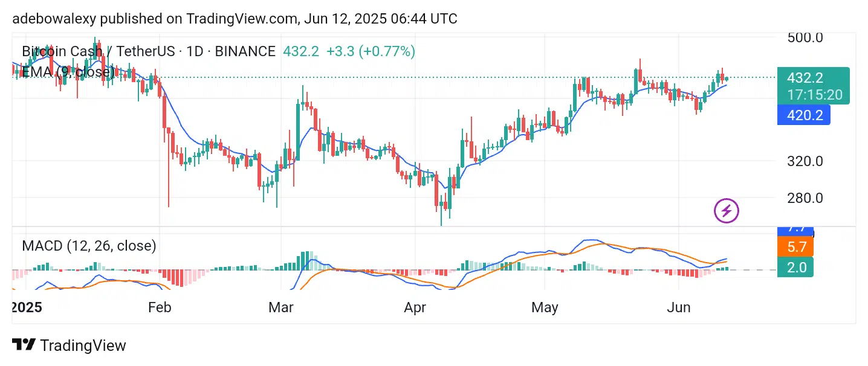Image resolution: width=868 pixels, height=366 pixels.
Task: Click the blue 420.2 EMA value label
Action: coord(803,115)
